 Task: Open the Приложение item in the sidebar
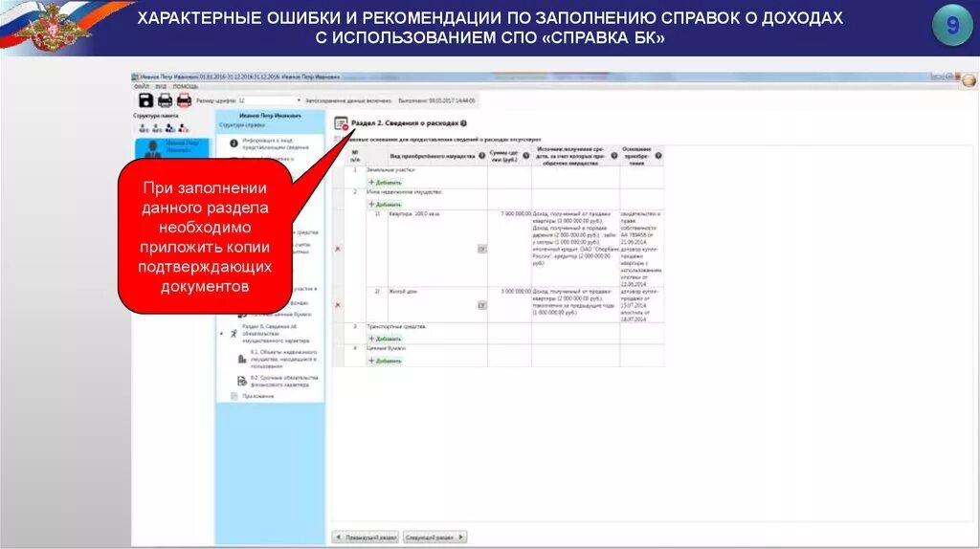pyautogui.click(x=258, y=396)
